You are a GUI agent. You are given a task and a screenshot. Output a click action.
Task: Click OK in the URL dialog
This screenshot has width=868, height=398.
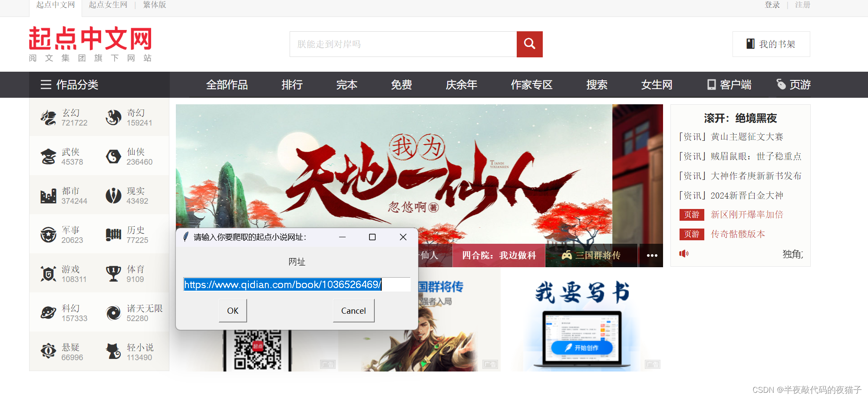pyautogui.click(x=233, y=311)
